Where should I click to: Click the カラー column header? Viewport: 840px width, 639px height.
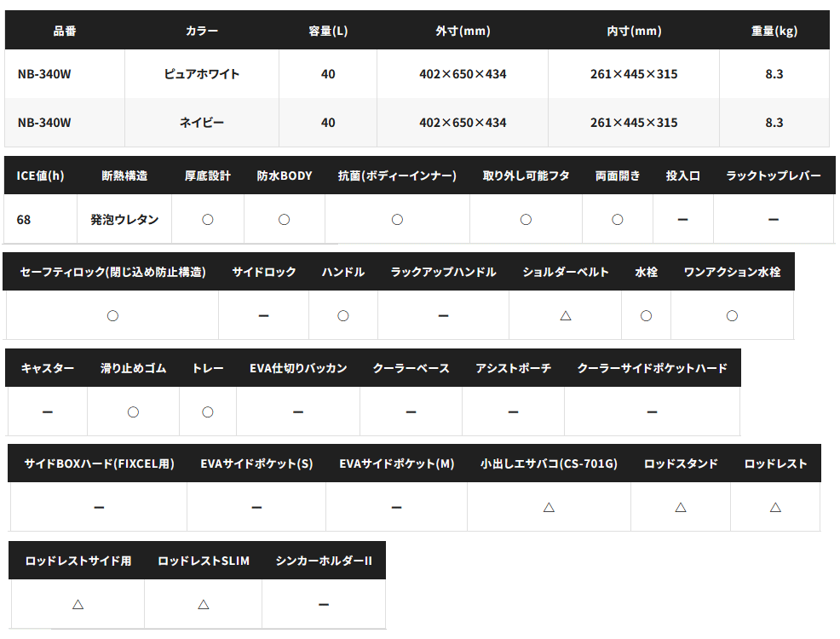pyautogui.click(x=202, y=31)
